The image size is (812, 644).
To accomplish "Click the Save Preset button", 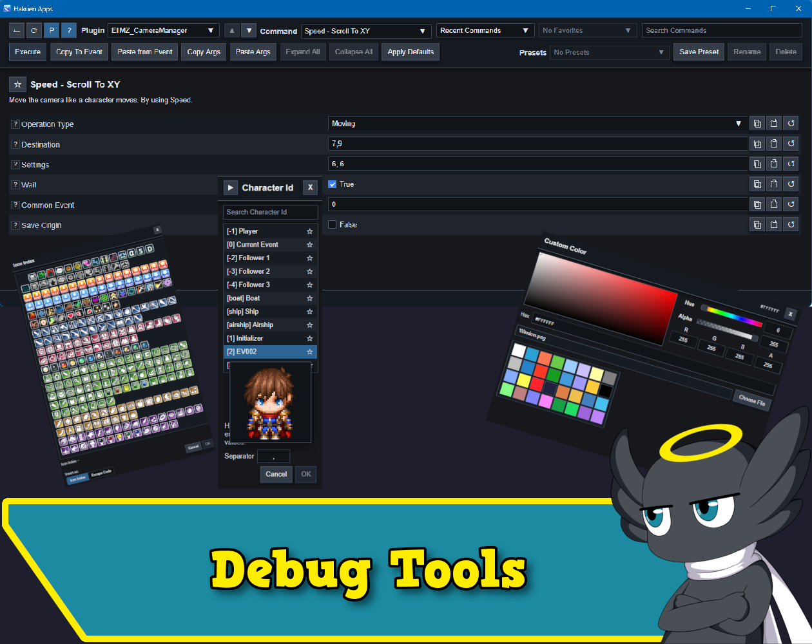I will tap(699, 52).
